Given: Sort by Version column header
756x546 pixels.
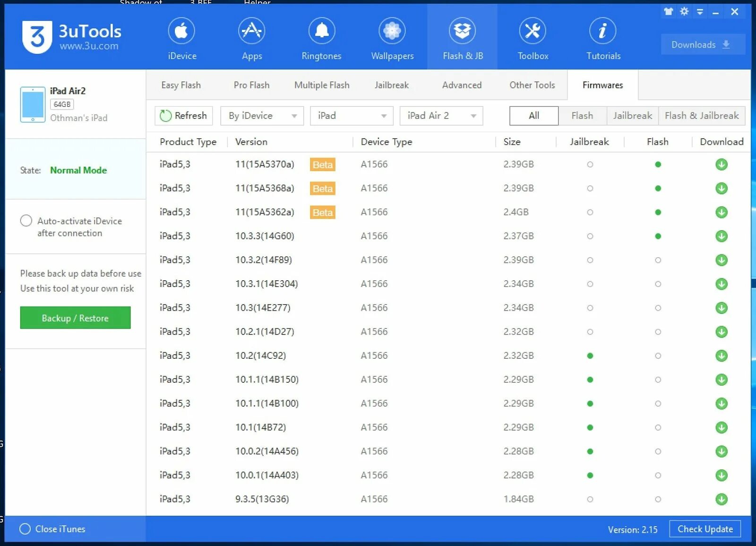Looking at the screenshot, I should tap(251, 142).
